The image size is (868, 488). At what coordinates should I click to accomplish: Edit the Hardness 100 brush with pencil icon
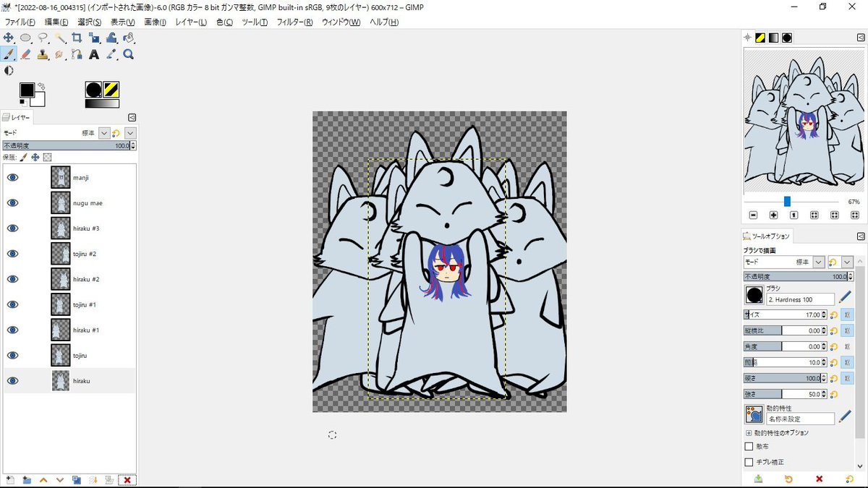click(845, 296)
